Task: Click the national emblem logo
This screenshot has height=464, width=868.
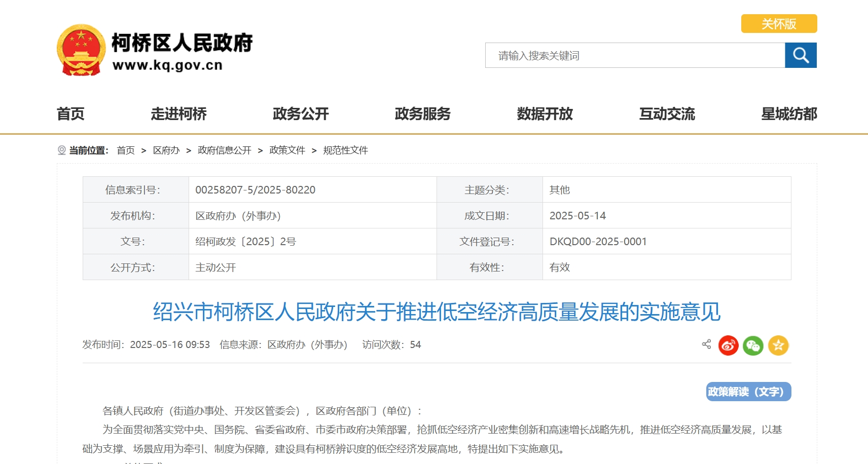Action: point(81,50)
